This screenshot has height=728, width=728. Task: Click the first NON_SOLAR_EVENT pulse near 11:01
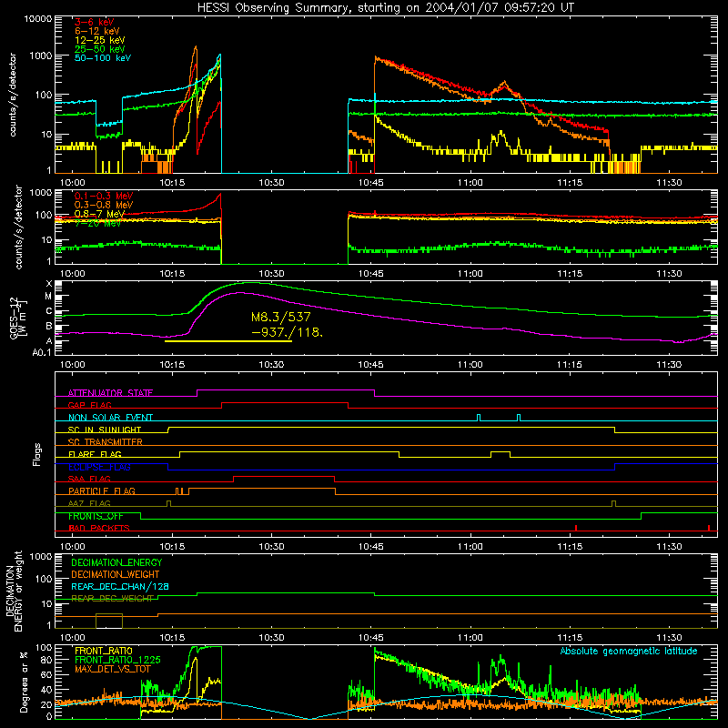click(479, 418)
